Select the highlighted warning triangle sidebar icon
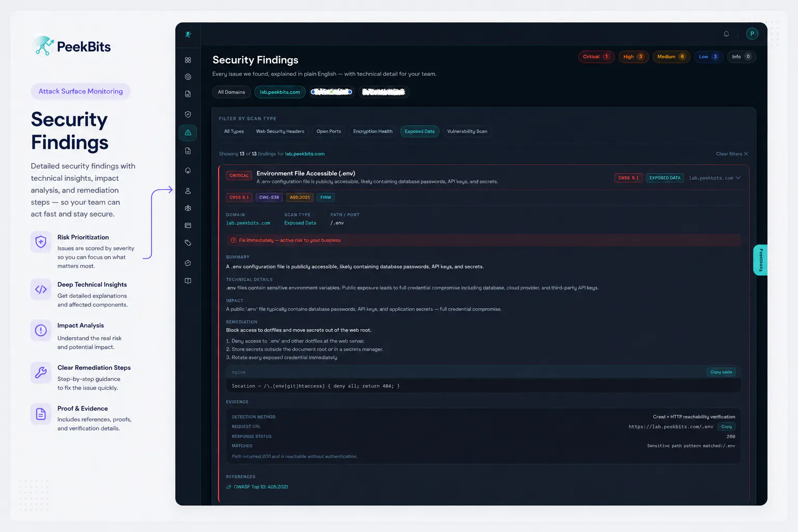The height and width of the screenshot is (532, 798). tap(188, 132)
